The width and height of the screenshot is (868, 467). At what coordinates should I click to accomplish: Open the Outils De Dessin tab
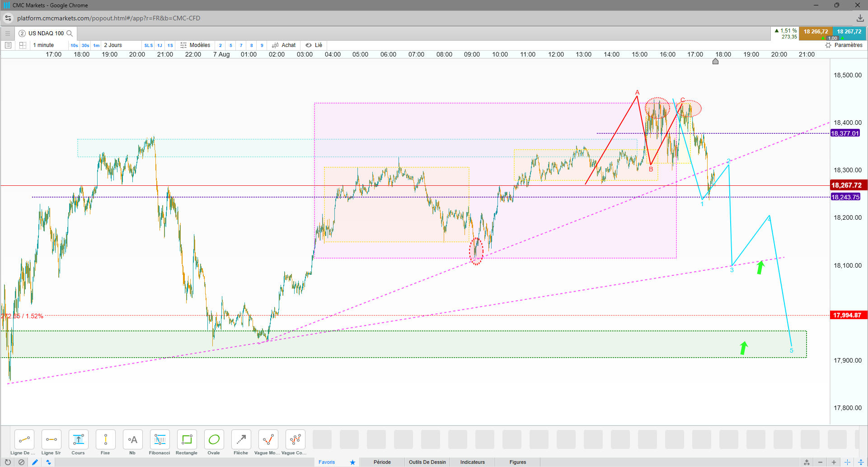click(x=427, y=462)
